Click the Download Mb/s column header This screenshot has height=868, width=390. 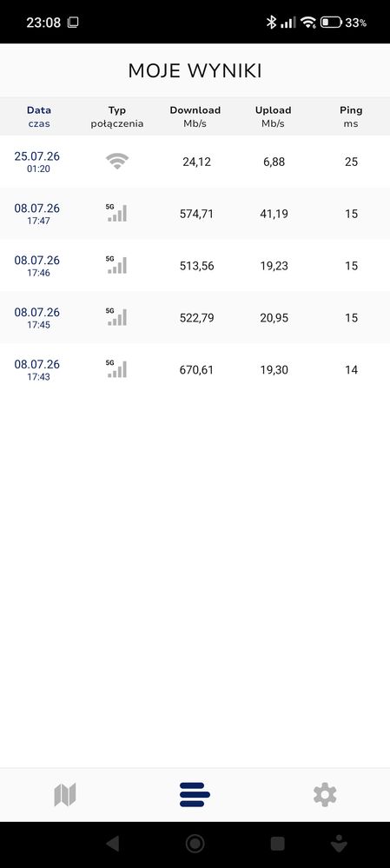pos(195,116)
